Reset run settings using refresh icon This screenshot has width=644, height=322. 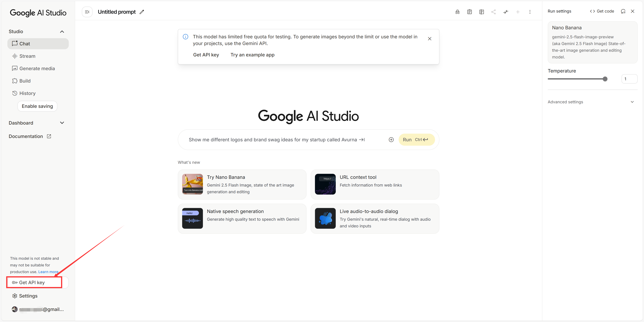coord(623,11)
